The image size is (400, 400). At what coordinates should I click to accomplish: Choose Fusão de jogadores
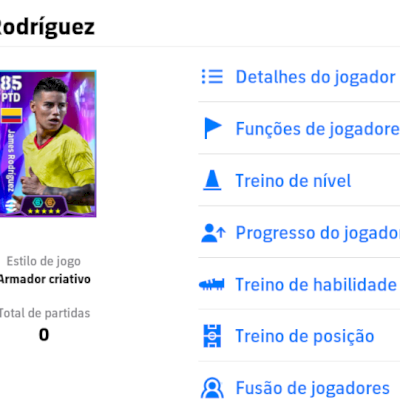click(x=312, y=388)
